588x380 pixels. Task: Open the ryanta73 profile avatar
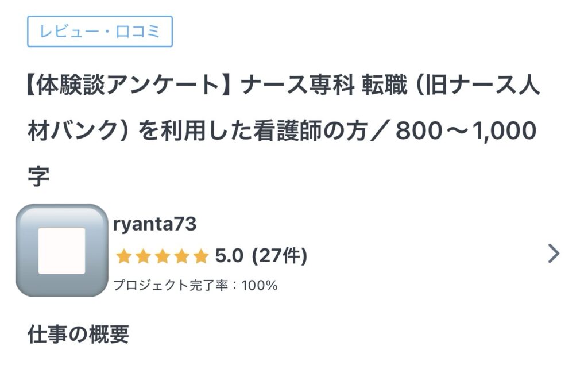tap(61, 250)
